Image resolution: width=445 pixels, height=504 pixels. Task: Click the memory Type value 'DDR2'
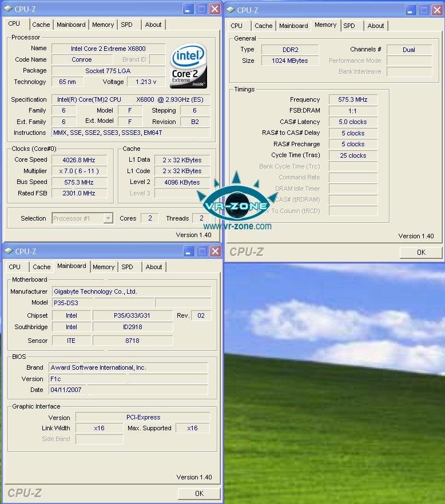[290, 50]
